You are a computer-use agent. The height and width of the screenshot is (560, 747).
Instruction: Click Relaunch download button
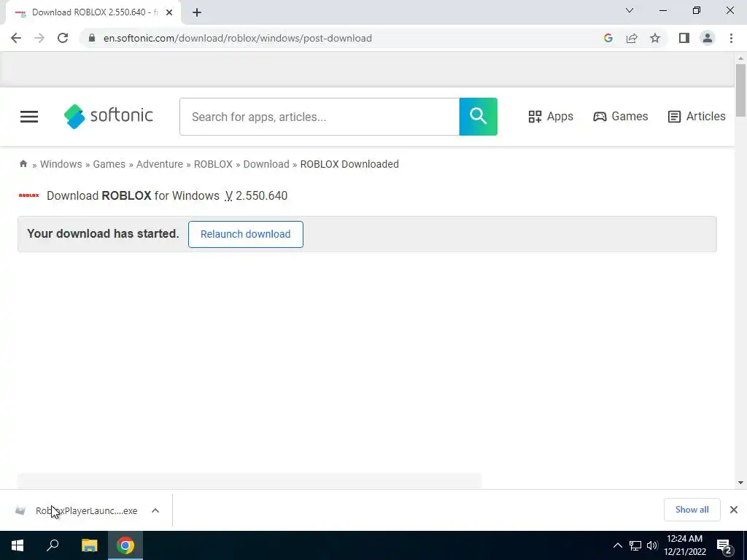point(245,234)
